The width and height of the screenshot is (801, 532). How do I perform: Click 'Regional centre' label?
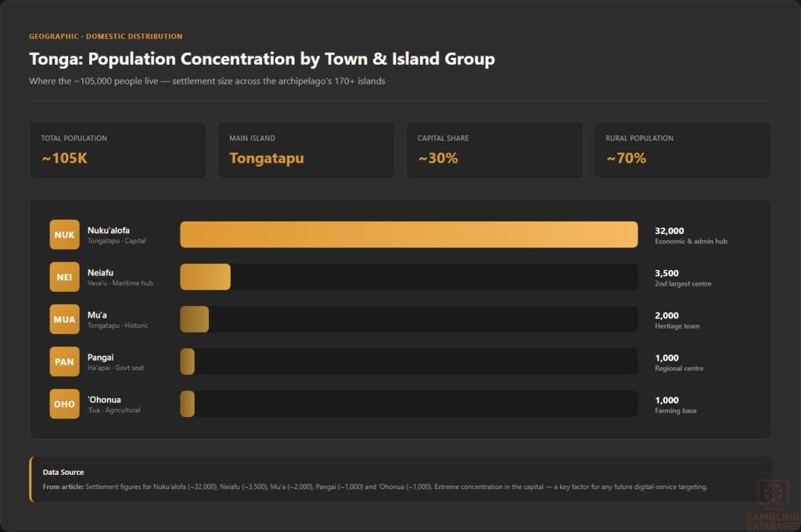(680, 368)
